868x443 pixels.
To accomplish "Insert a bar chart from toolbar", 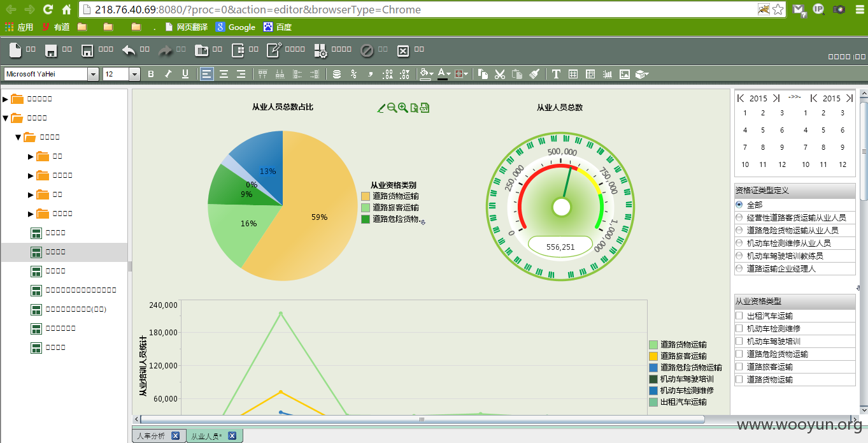I will [x=608, y=74].
